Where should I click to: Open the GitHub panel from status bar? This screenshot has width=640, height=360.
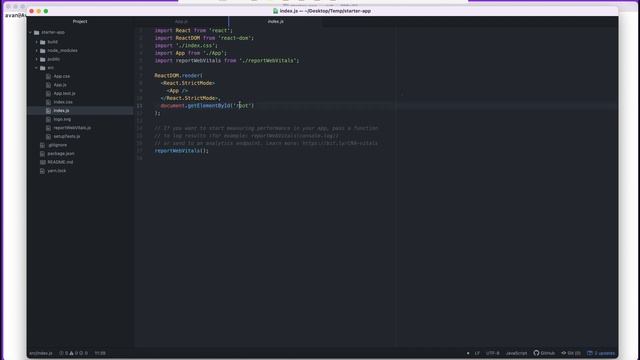click(544, 353)
